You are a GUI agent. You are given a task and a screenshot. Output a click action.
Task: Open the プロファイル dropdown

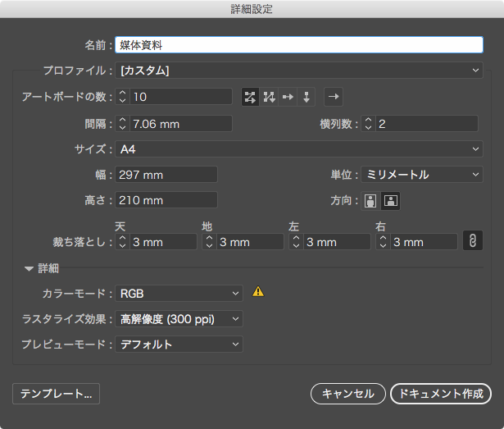[x=299, y=71]
